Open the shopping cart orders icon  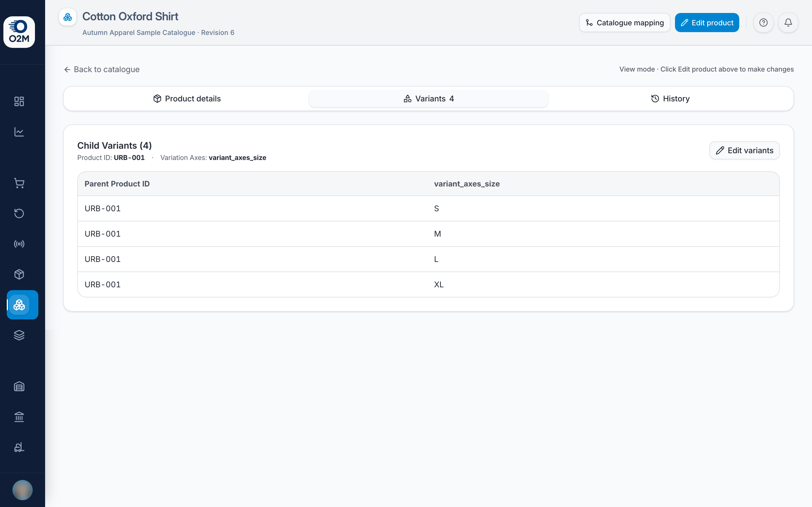click(19, 183)
